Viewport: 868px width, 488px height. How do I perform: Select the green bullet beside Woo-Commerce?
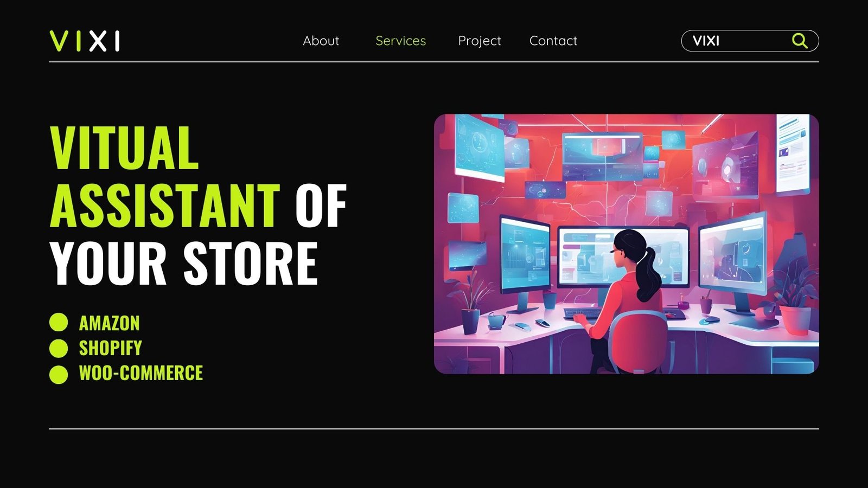point(59,374)
